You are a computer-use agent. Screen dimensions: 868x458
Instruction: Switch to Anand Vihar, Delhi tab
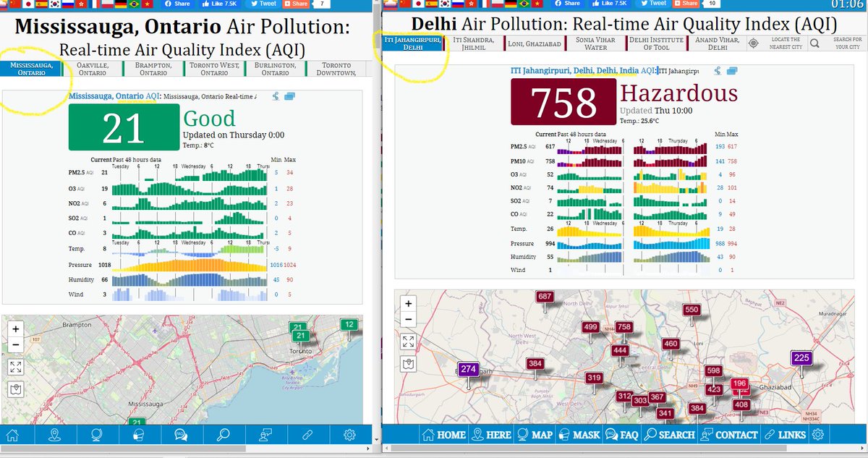tap(718, 43)
